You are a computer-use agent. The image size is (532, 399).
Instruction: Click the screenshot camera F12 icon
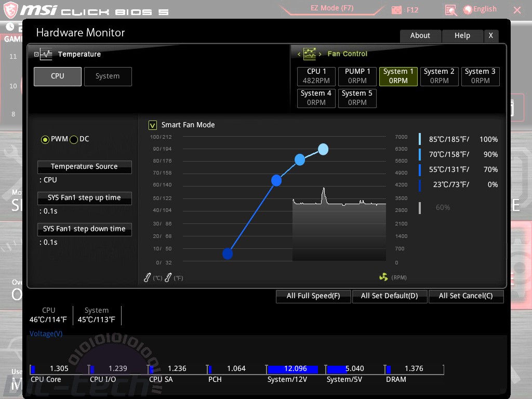pos(396,10)
